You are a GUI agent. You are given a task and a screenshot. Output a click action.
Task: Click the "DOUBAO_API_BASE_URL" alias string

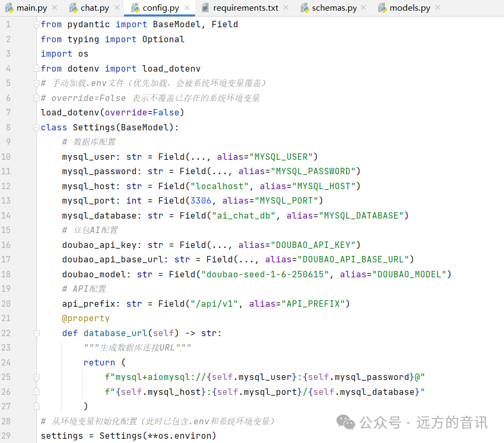click(x=353, y=259)
